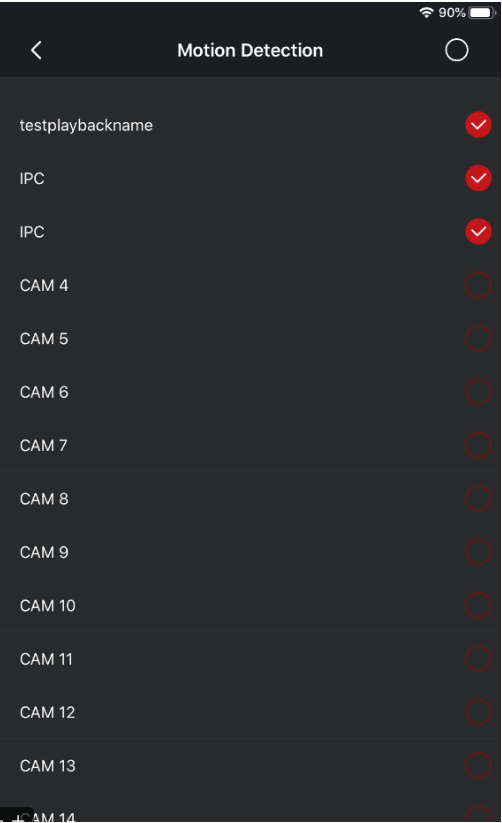Turn on CAM 8 selection circle
The image size is (502, 823).
478,499
